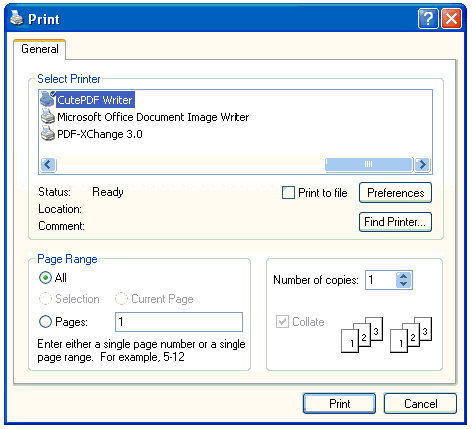Select the CutePDF Writer printer icon
This screenshot has width=472, height=429.
coord(48,99)
